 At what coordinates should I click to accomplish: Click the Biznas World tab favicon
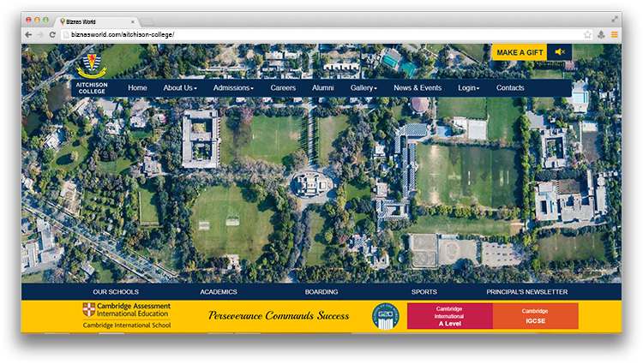(x=63, y=21)
